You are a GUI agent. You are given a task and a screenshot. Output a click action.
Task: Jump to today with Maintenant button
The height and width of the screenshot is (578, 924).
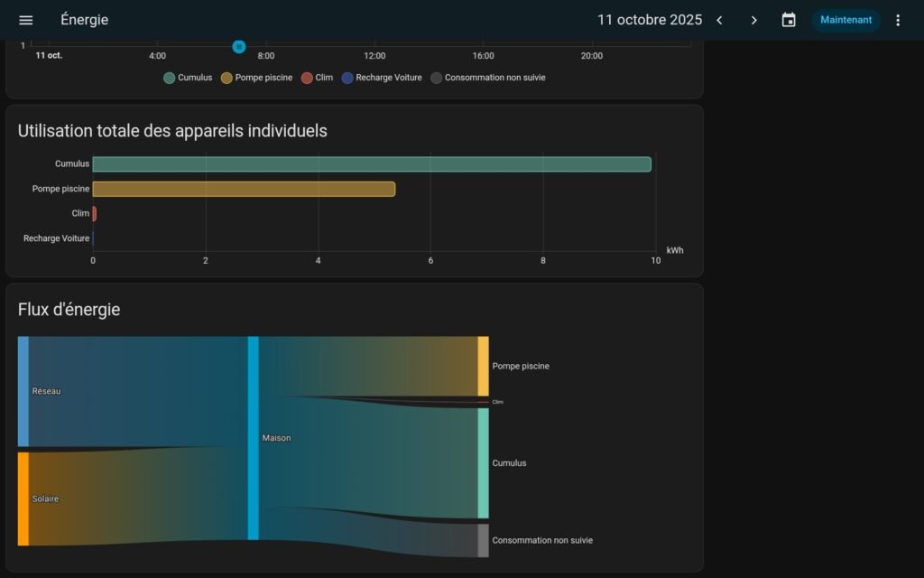[845, 20]
